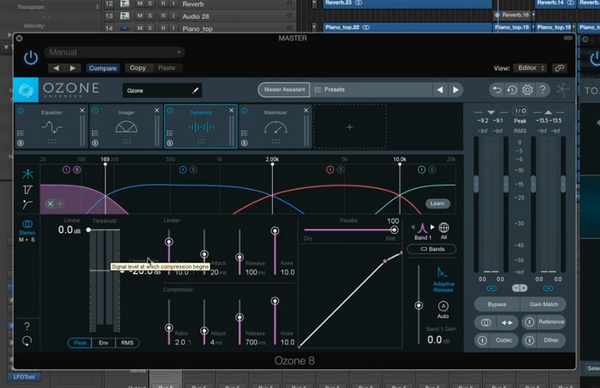This screenshot has width=600, height=388.
Task: Edit the Ozone preset name pencil icon
Action: pyautogui.click(x=195, y=91)
